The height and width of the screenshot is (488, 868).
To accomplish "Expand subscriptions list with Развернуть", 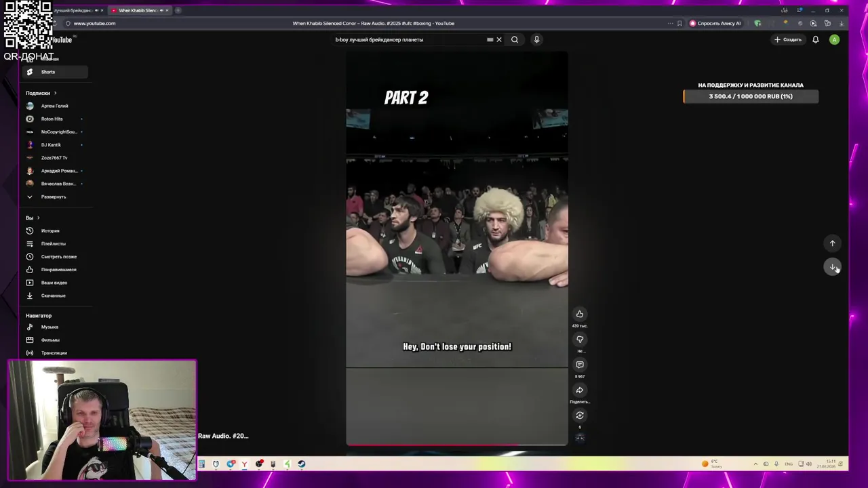I will 54,197.
